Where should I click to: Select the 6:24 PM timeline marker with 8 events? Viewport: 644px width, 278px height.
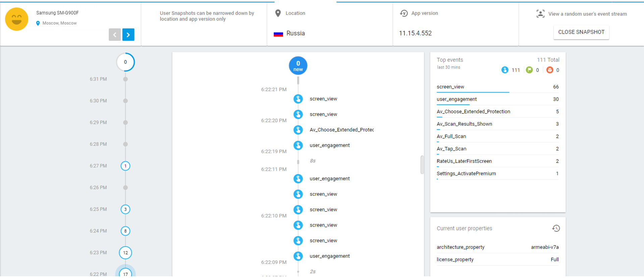125,231
